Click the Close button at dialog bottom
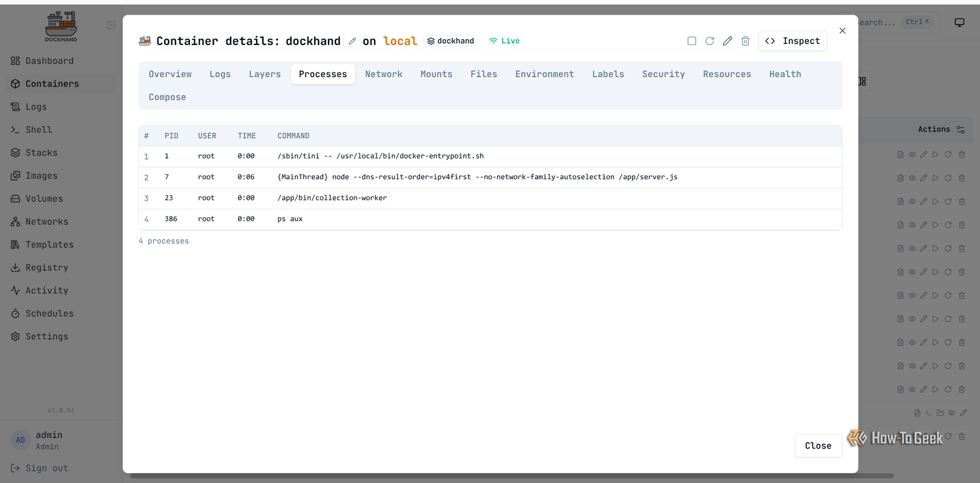Viewport: 980px width, 483px height. tap(818, 446)
